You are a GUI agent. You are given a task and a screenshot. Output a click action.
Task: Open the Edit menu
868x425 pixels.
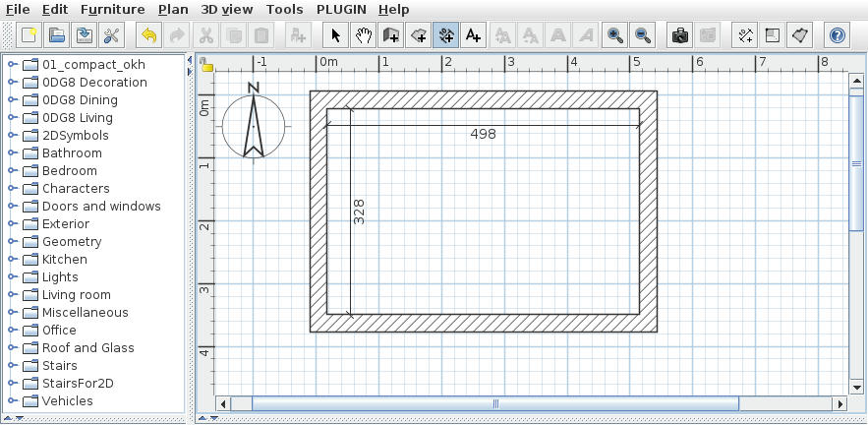[x=55, y=10]
